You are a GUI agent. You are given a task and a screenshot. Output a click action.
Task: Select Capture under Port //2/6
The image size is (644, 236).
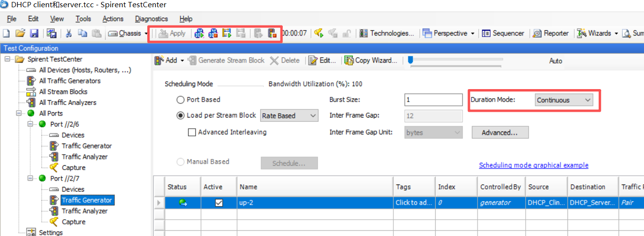pyautogui.click(x=74, y=168)
